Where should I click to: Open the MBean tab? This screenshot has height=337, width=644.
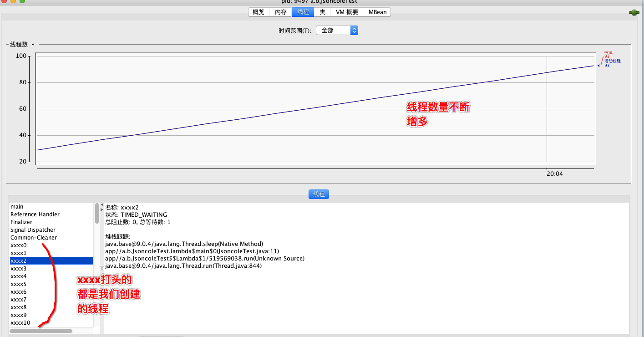377,12
